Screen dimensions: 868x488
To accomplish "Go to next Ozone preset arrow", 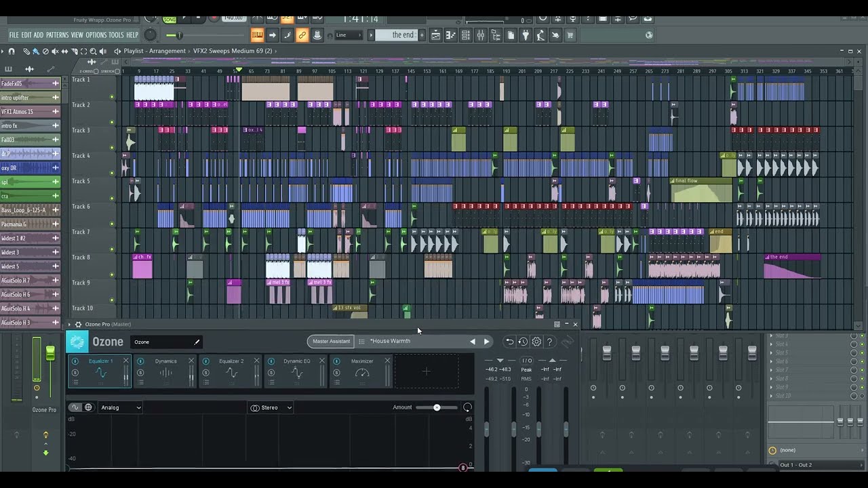I will (x=486, y=342).
